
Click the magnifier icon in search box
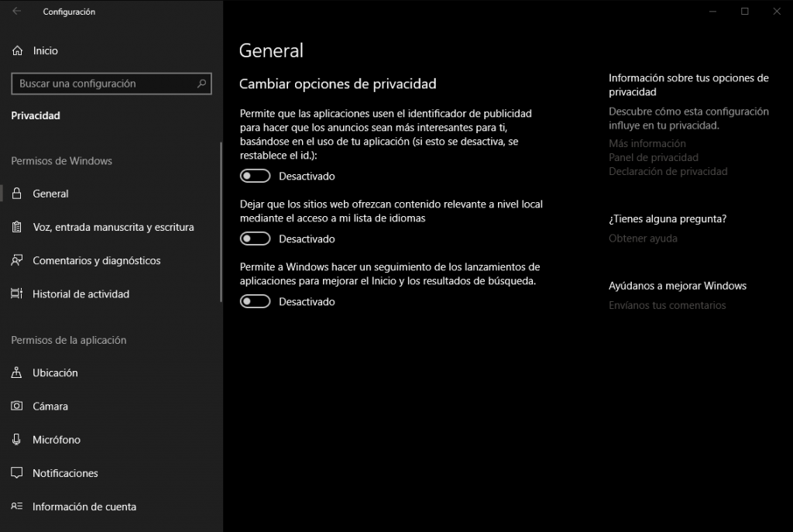click(201, 84)
